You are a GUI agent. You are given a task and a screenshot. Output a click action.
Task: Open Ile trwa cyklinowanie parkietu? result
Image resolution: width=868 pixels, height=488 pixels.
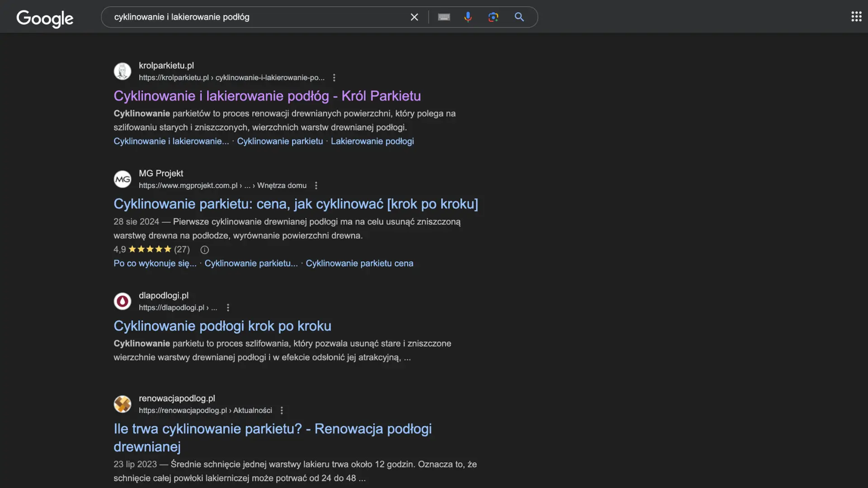[x=273, y=437]
